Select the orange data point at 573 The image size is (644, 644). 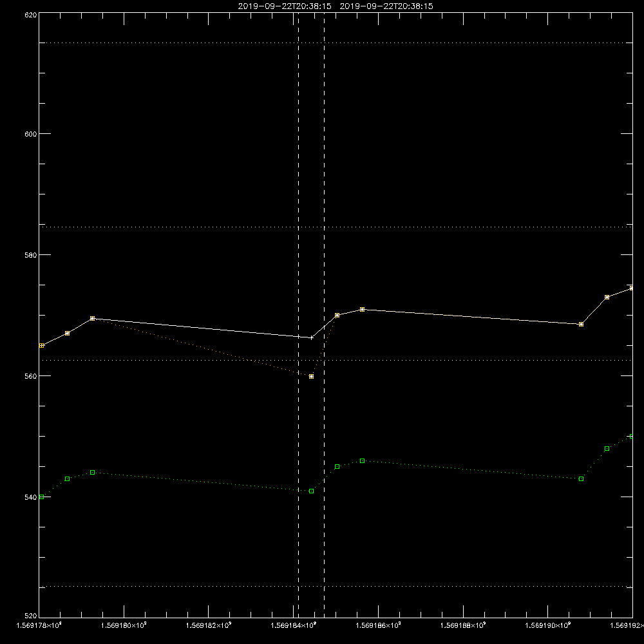pos(607,297)
